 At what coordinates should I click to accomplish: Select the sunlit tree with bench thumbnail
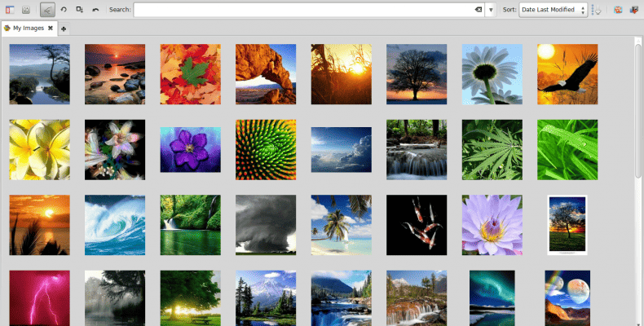191,298
